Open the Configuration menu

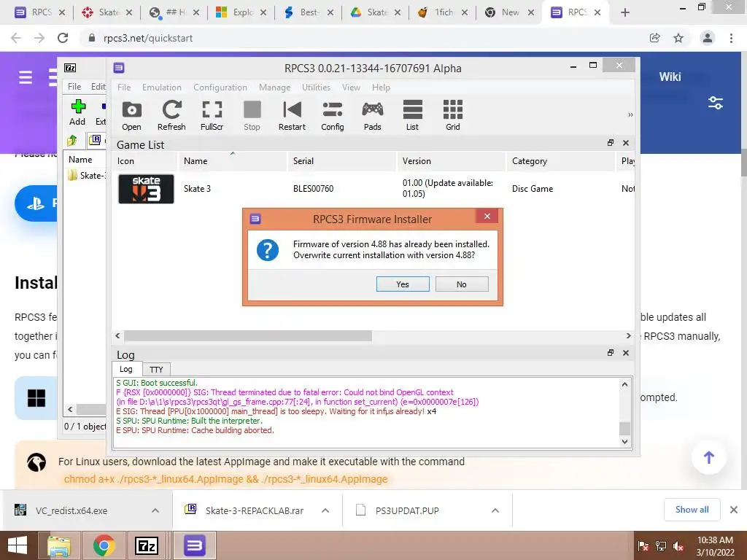(220, 87)
